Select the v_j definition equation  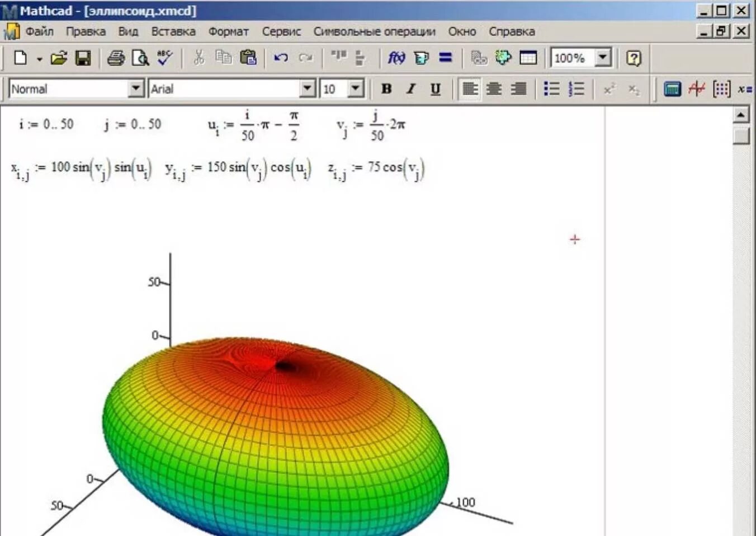[371, 125]
